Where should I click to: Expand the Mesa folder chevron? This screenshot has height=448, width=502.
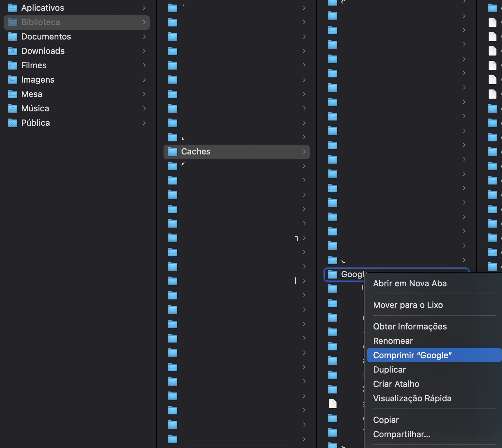(144, 94)
